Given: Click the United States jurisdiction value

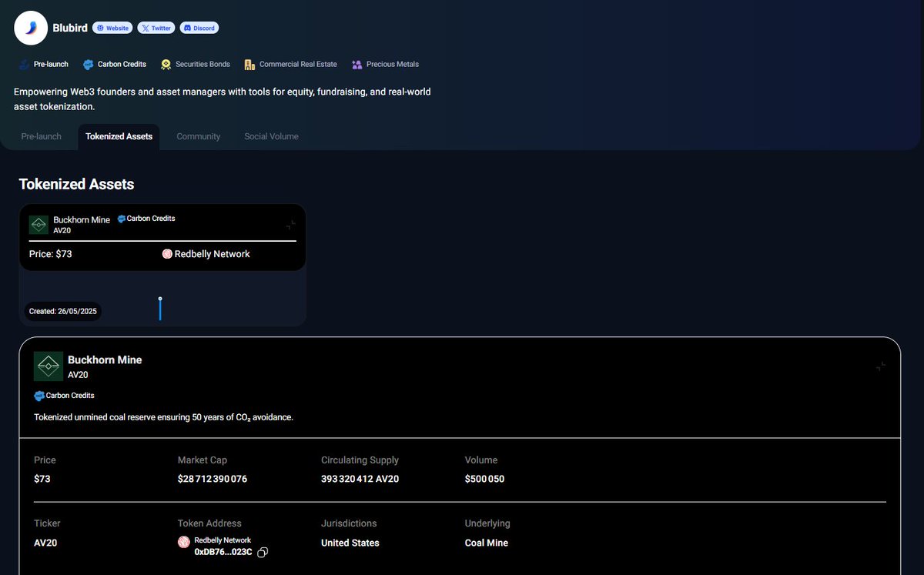Looking at the screenshot, I should tap(350, 543).
